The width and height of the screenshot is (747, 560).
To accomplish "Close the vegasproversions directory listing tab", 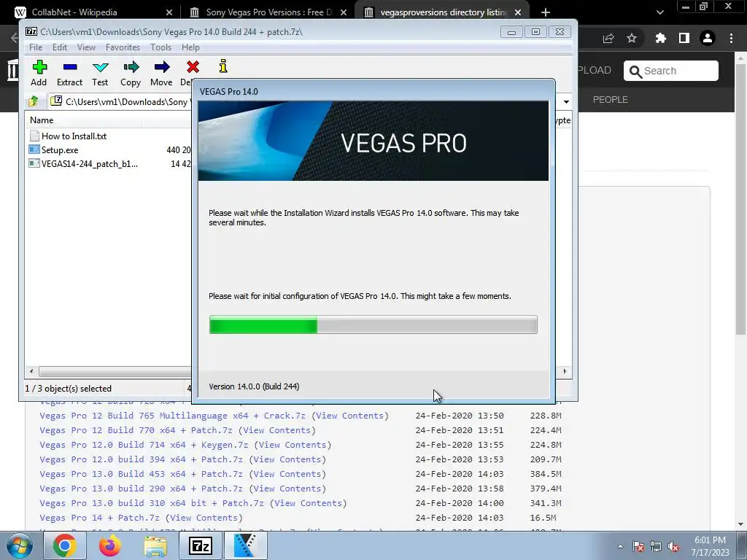I will 518,12.
